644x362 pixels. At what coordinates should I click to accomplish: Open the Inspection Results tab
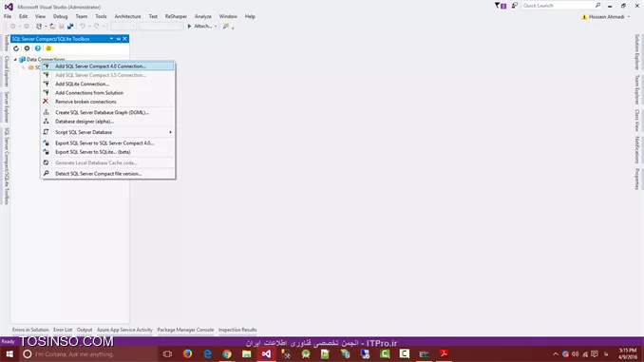click(x=237, y=330)
